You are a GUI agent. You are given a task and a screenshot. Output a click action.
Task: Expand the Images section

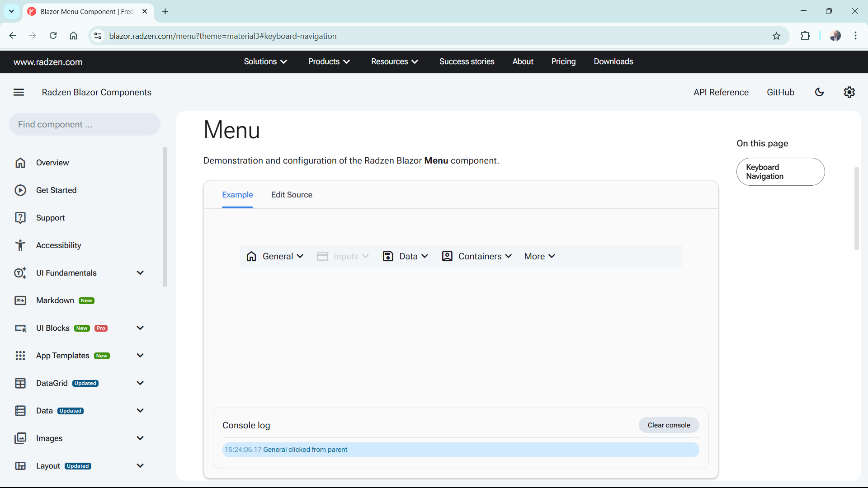(x=140, y=438)
